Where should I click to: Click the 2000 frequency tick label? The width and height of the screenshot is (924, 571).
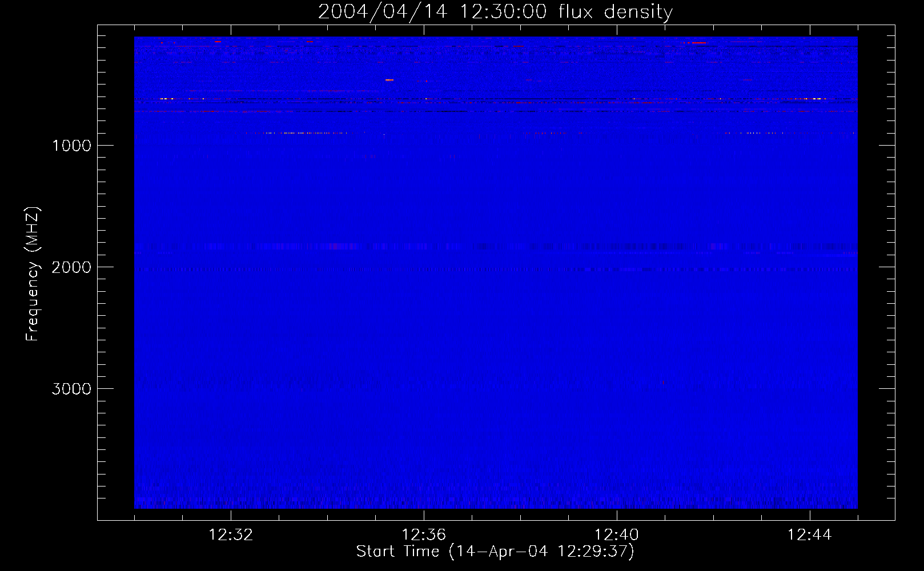(x=71, y=267)
